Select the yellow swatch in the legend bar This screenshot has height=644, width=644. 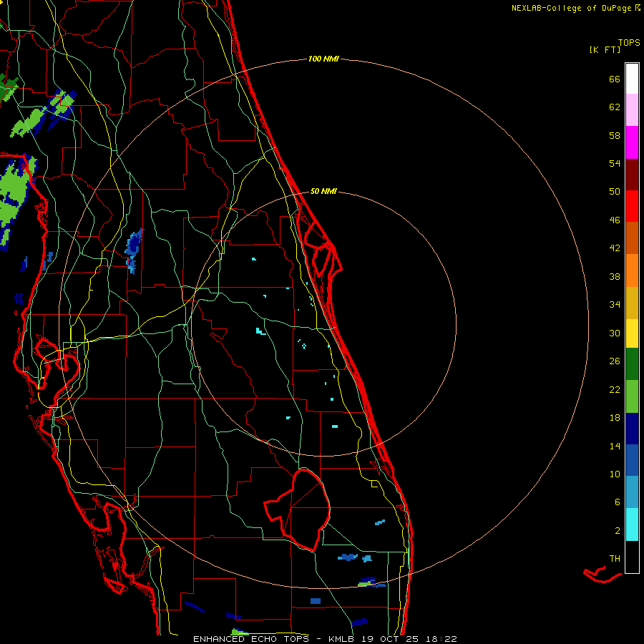coord(632,333)
